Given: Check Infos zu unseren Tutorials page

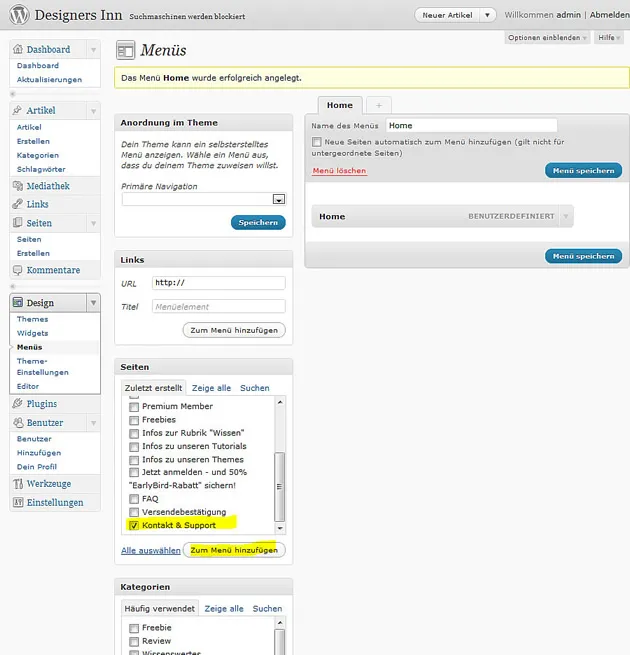Looking at the screenshot, I should [x=134, y=447].
